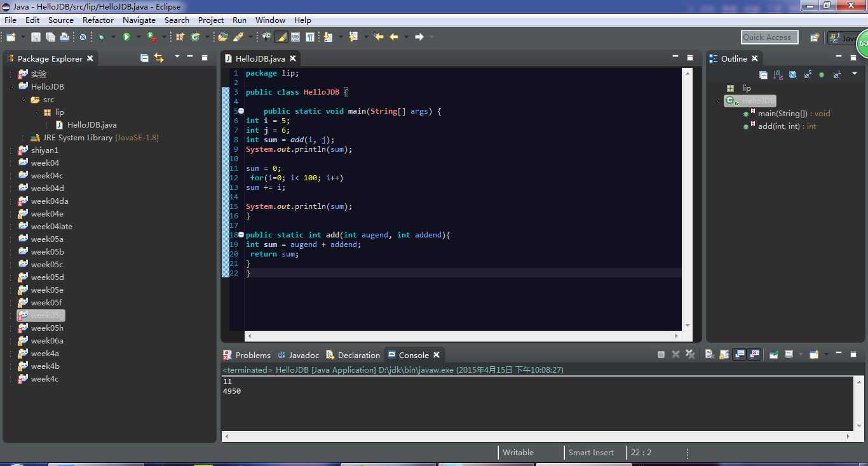Click the Previous Annotation toolbar icon
This screenshot has width=868, height=466.
click(353, 37)
